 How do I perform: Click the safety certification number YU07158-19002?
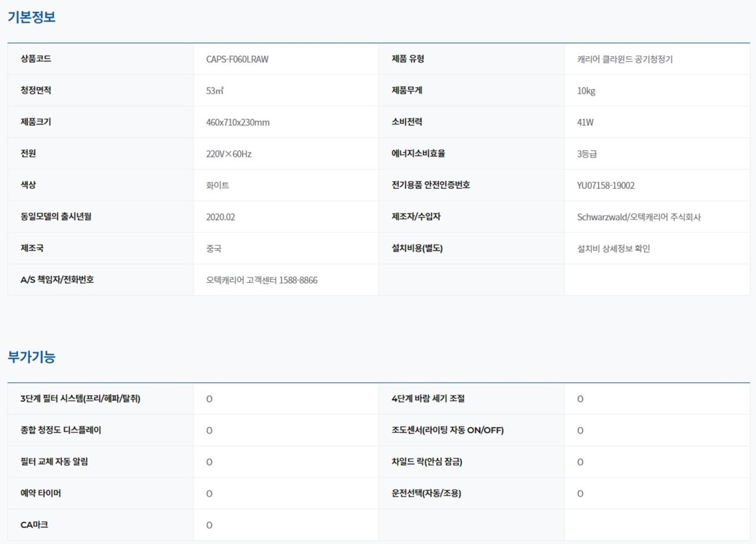point(605,185)
